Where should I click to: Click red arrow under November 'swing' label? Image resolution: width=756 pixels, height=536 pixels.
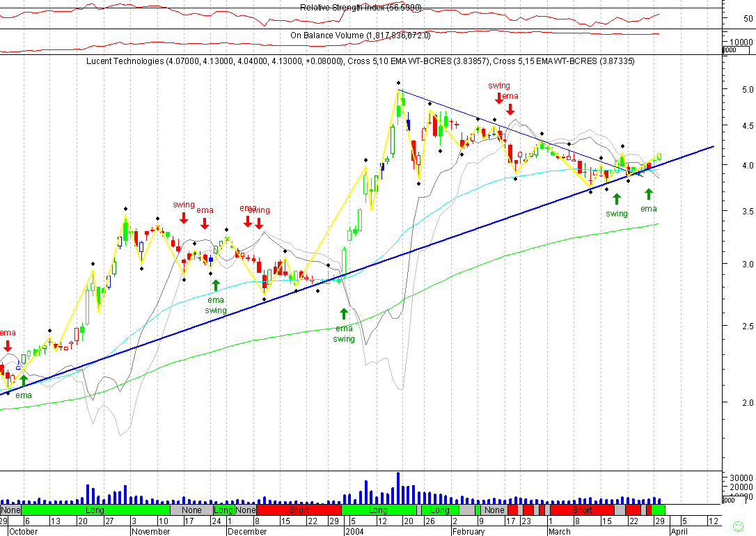click(184, 217)
